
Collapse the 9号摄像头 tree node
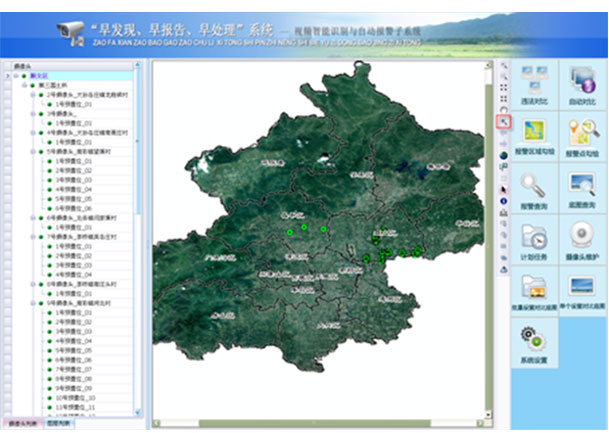pos(32,301)
